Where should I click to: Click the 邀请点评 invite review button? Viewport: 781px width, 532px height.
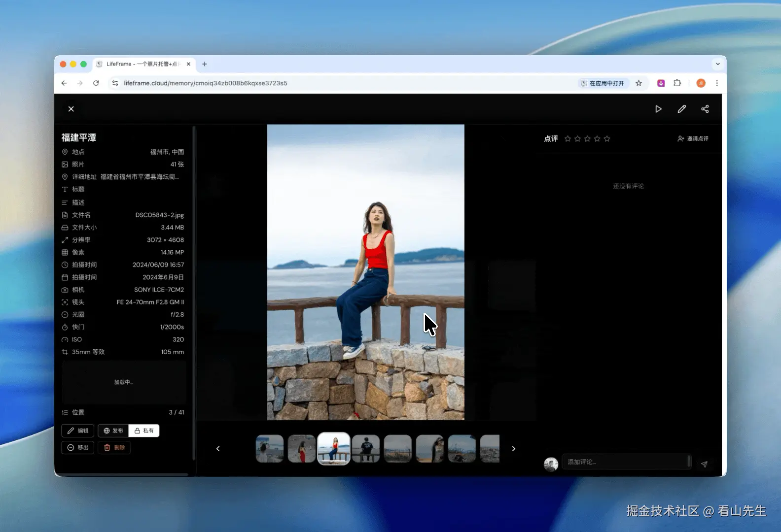coord(693,139)
